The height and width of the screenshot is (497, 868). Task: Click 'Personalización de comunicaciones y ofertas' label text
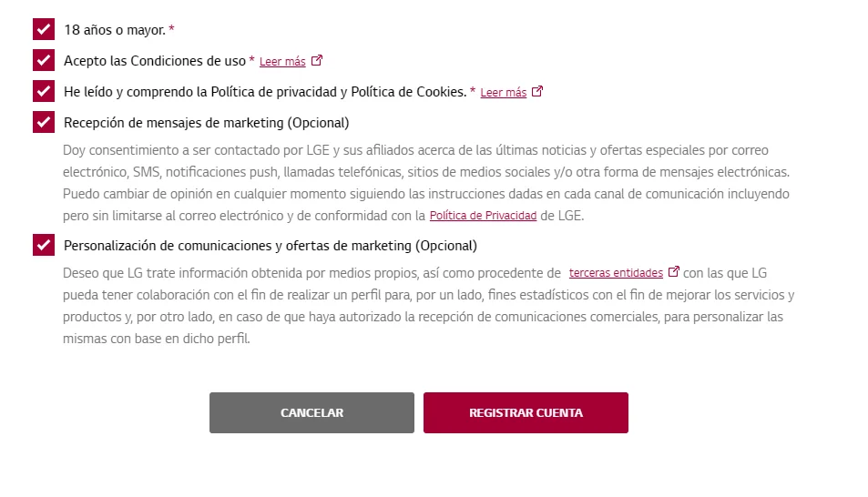271,246
